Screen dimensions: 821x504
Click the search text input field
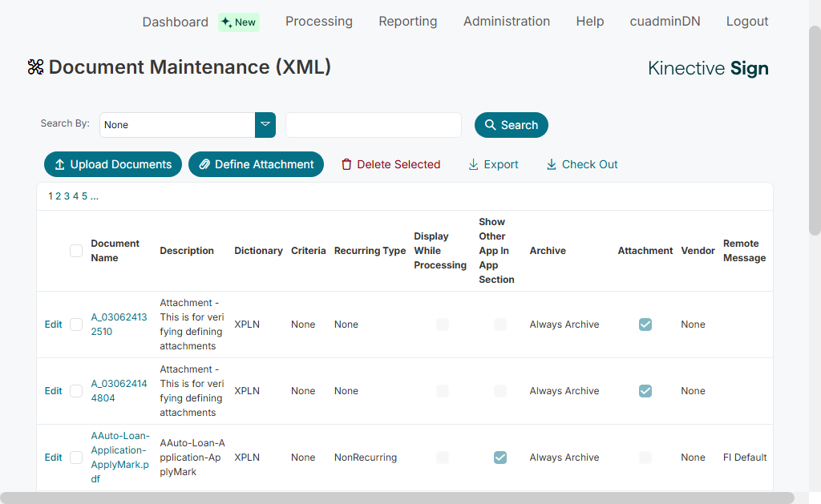373,125
